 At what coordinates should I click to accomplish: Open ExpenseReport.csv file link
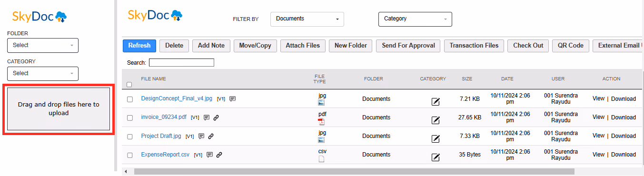[165, 155]
